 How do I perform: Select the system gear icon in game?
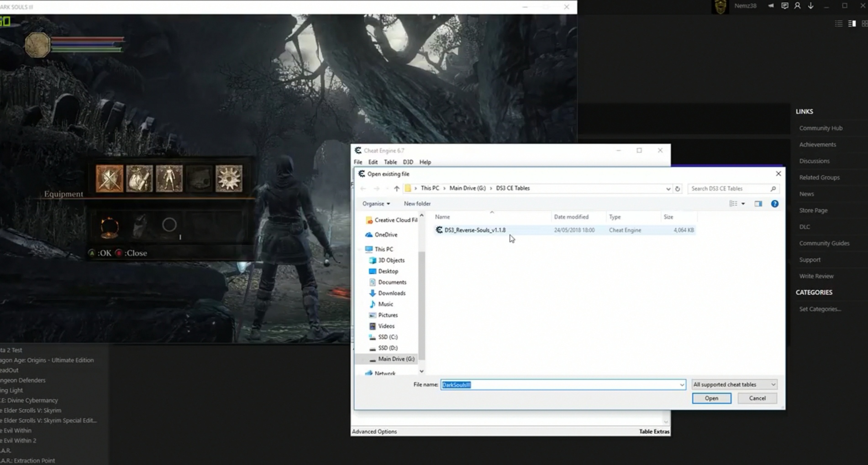point(229,178)
